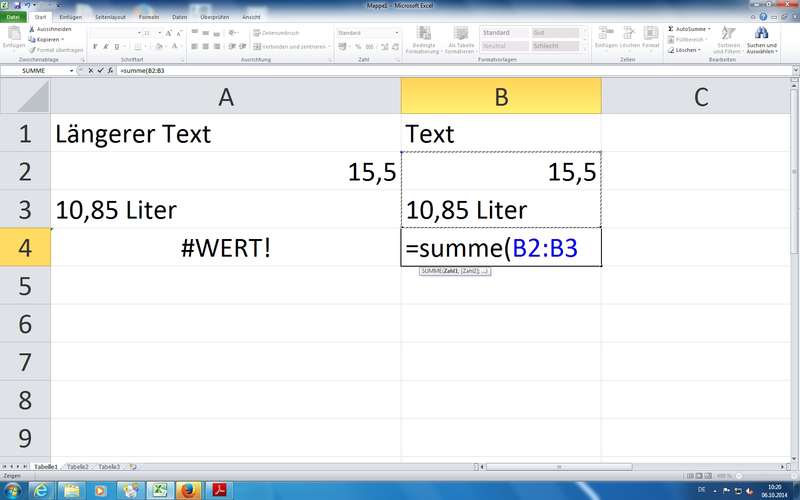Click Verbinden und zentrieren button
The height and width of the screenshot is (500, 800).
(x=290, y=46)
